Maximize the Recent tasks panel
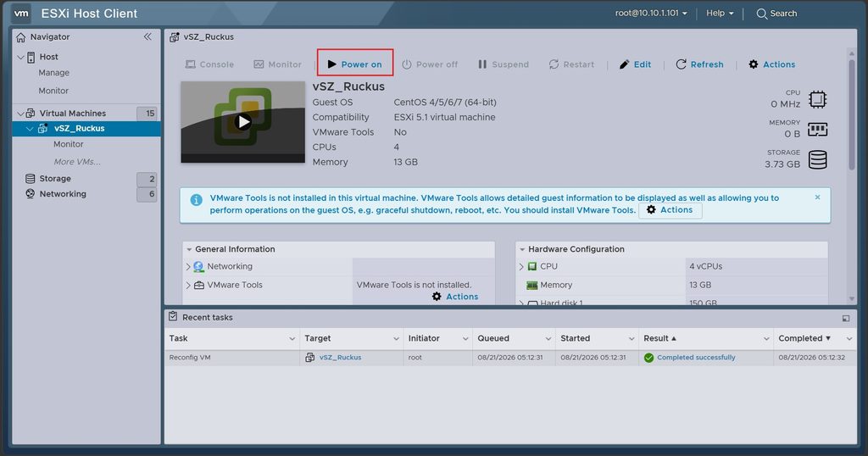The height and width of the screenshot is (456, 868). coord(846,318)
